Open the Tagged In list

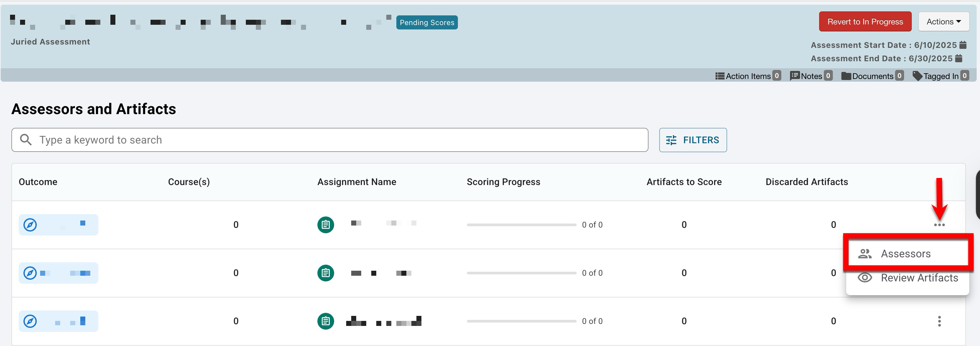[940, 76]
